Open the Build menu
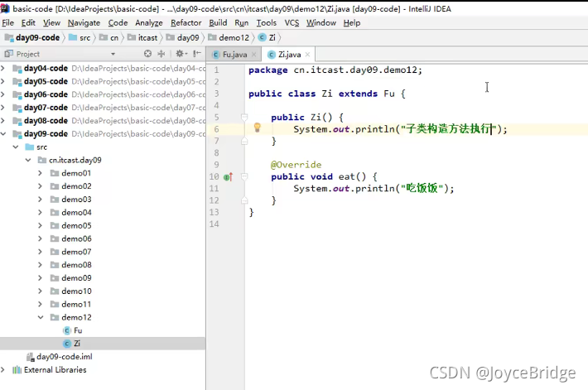 (218, 23)
